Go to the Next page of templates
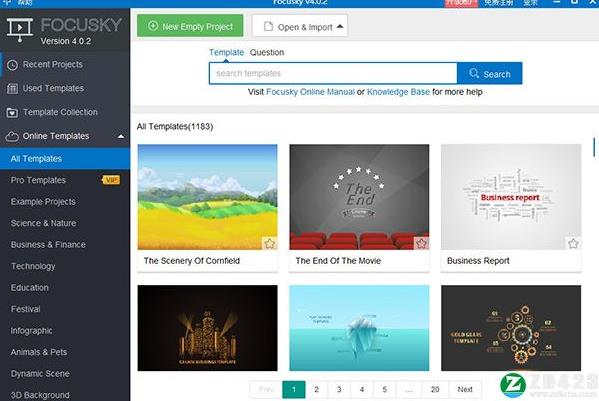Image resolution: width=599 pixels, height=401 pixels. point(465,390)
